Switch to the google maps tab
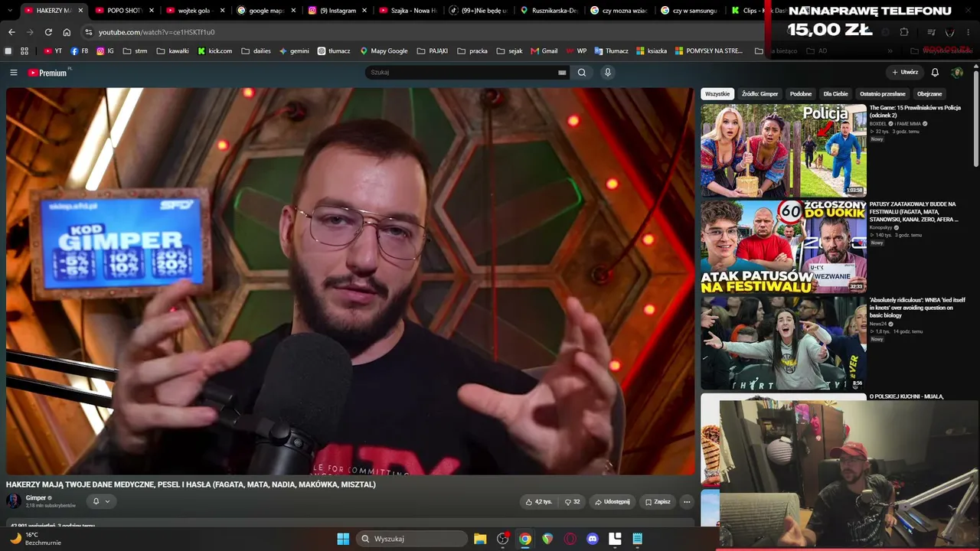980x551 pixels. 265,11
